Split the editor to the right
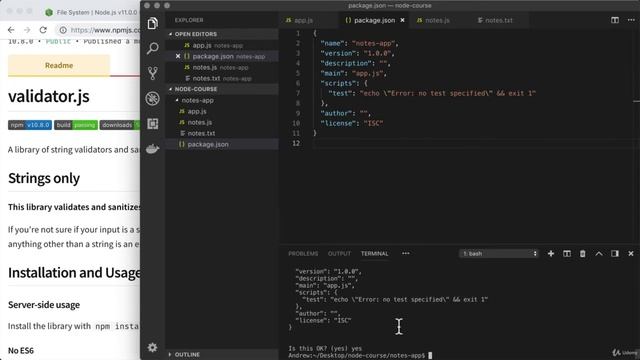 tap(615, 20)
